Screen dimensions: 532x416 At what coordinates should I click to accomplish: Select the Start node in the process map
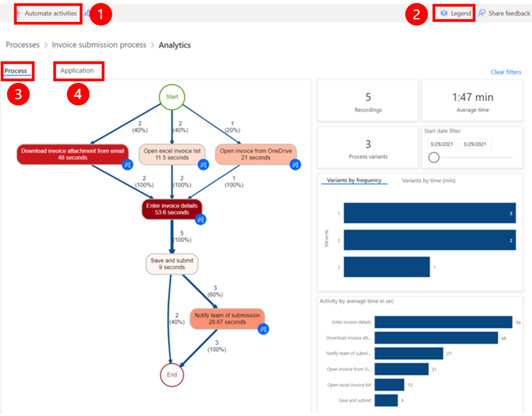tap(172, 97)
